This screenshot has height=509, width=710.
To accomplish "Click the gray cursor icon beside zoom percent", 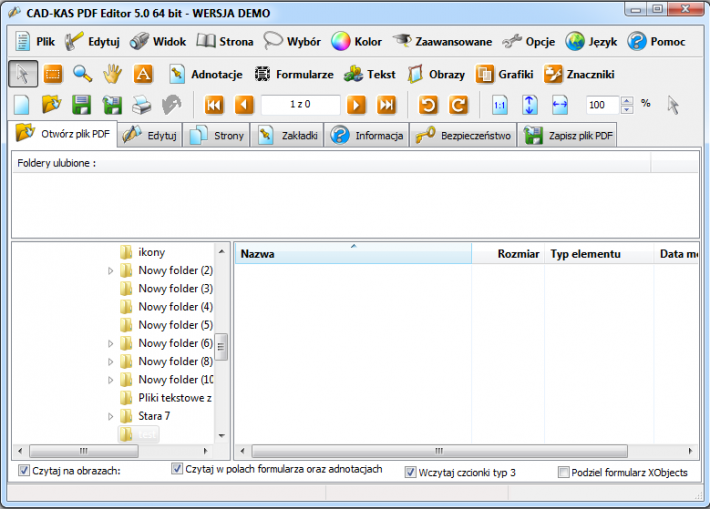I will (673, 105).
